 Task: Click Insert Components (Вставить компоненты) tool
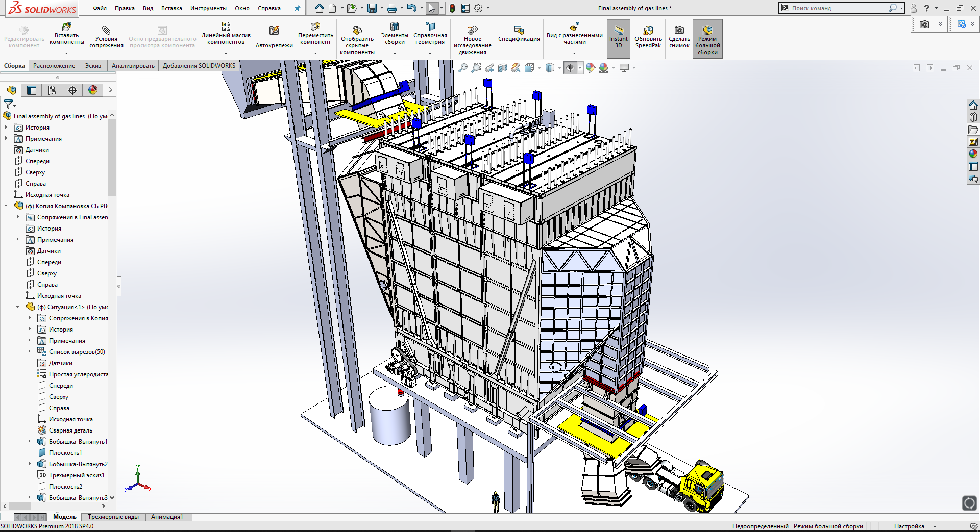pyautogui.click(x=66, y=35)
